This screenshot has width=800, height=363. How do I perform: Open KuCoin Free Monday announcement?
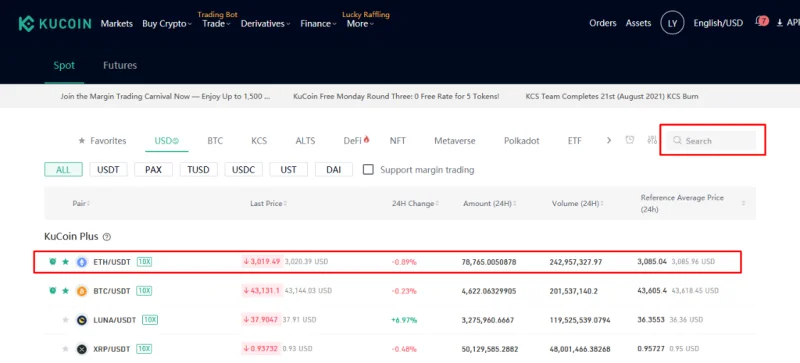tap(396, 96)
